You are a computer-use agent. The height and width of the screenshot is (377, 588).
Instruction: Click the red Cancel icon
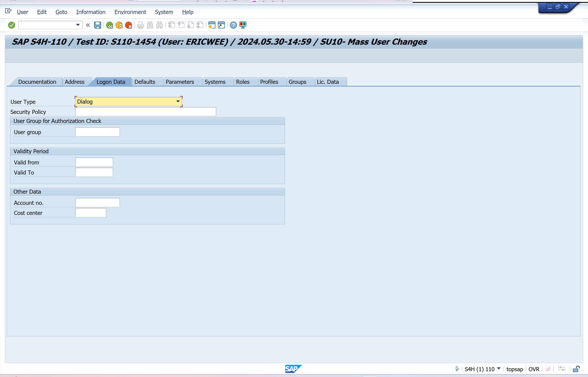click(129, 25)
